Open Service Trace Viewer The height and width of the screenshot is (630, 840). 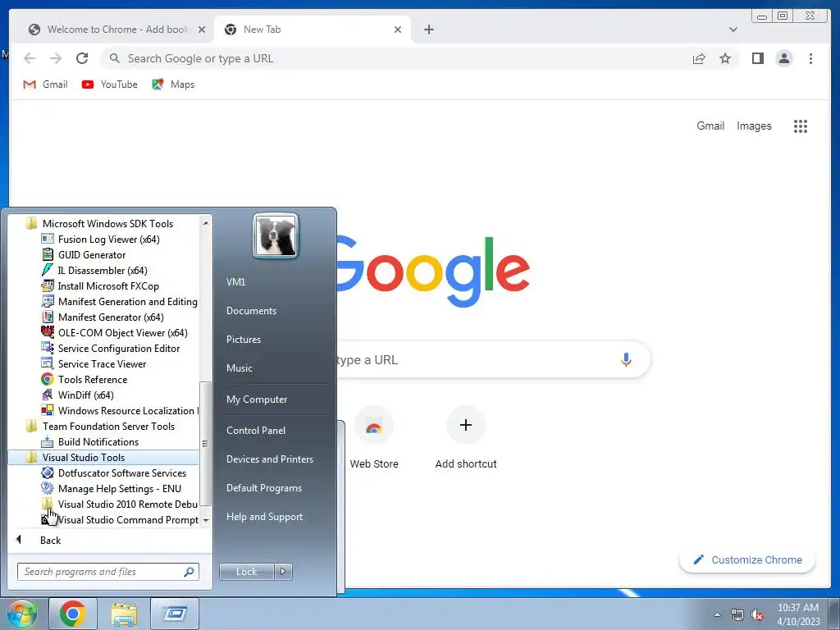pos(101,363)
